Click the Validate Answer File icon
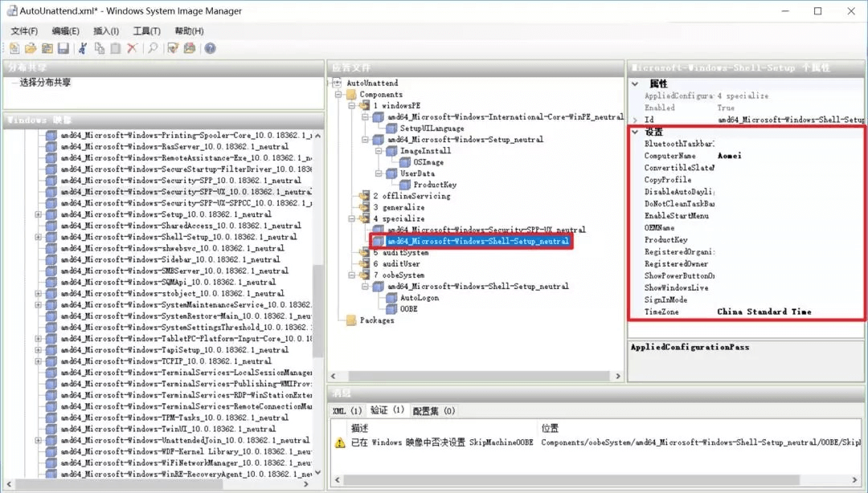868x493 pixels. pos(173,48)
